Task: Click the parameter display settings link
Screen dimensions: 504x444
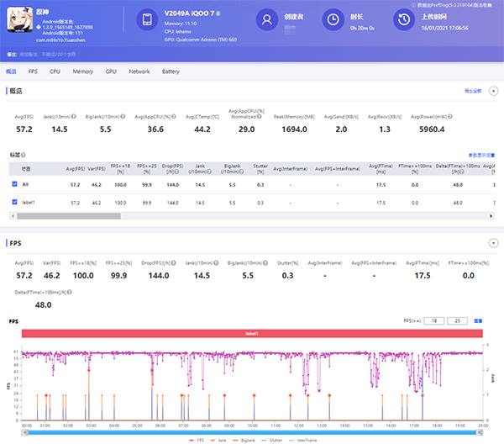Action: pos(481,156)
